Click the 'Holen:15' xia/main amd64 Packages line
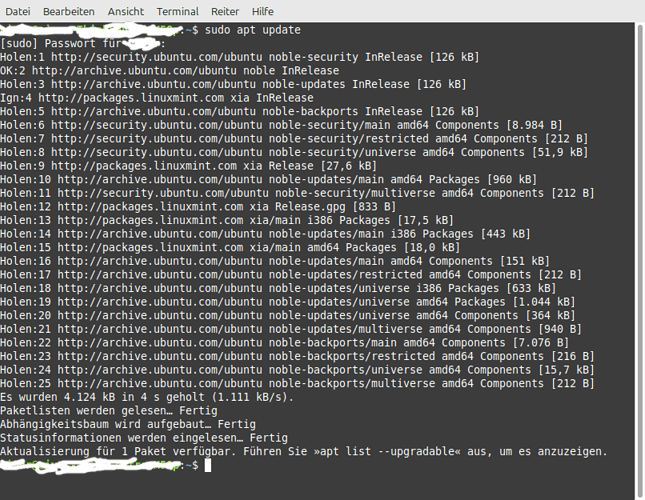Image resolution: width=645 pixels, height=500 pixels. pos(230,247)
